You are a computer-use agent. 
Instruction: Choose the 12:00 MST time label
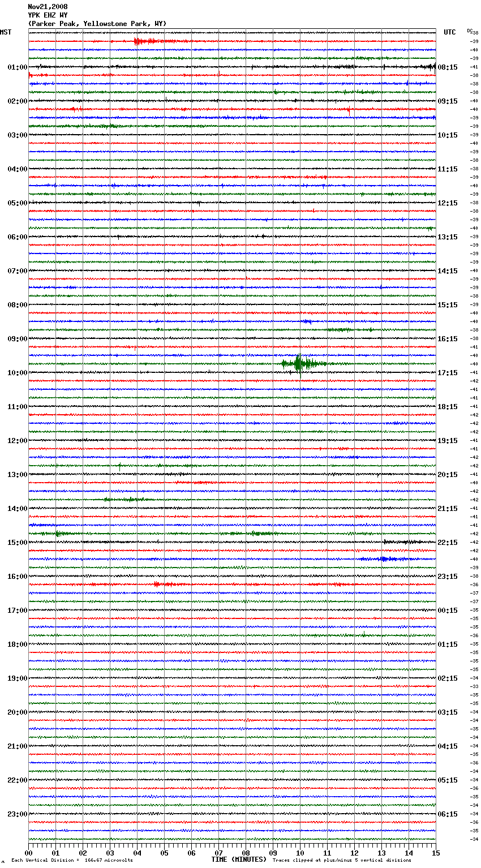click(18, 441)
